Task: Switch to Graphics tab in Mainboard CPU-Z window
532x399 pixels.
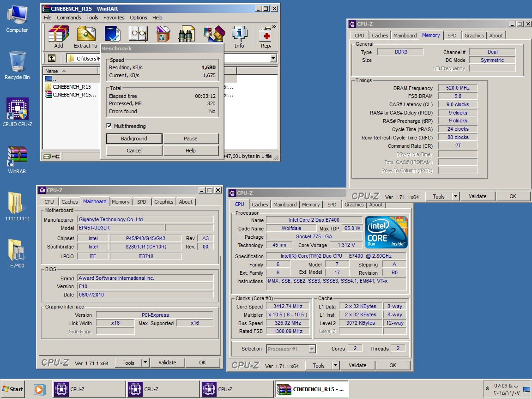Action: [x=163, y=202]
